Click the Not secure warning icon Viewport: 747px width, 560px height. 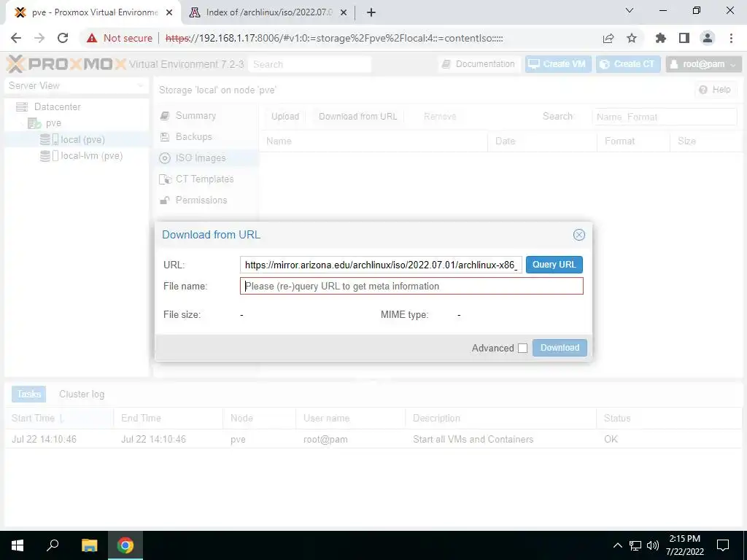click(x=92, y=38)
